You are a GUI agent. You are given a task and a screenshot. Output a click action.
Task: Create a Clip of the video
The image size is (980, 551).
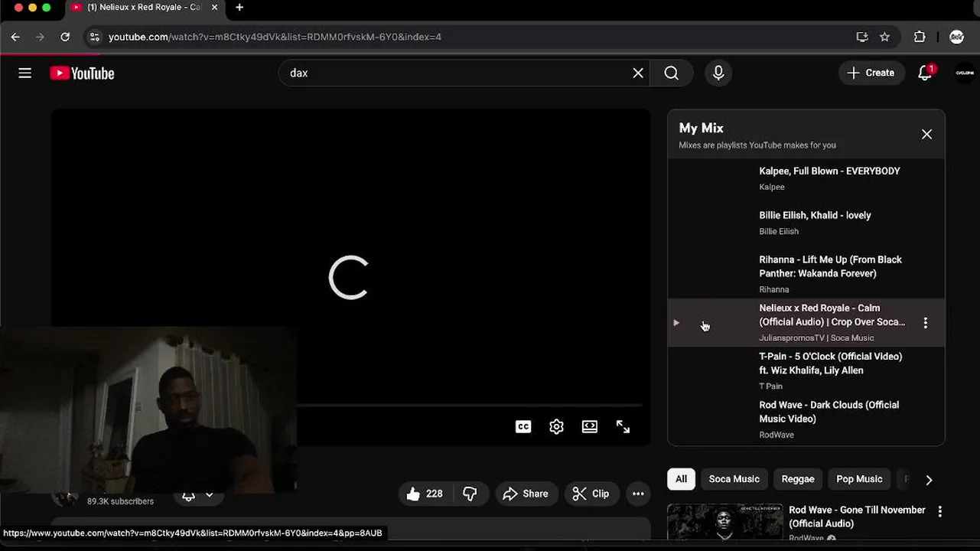click(592, 494)
